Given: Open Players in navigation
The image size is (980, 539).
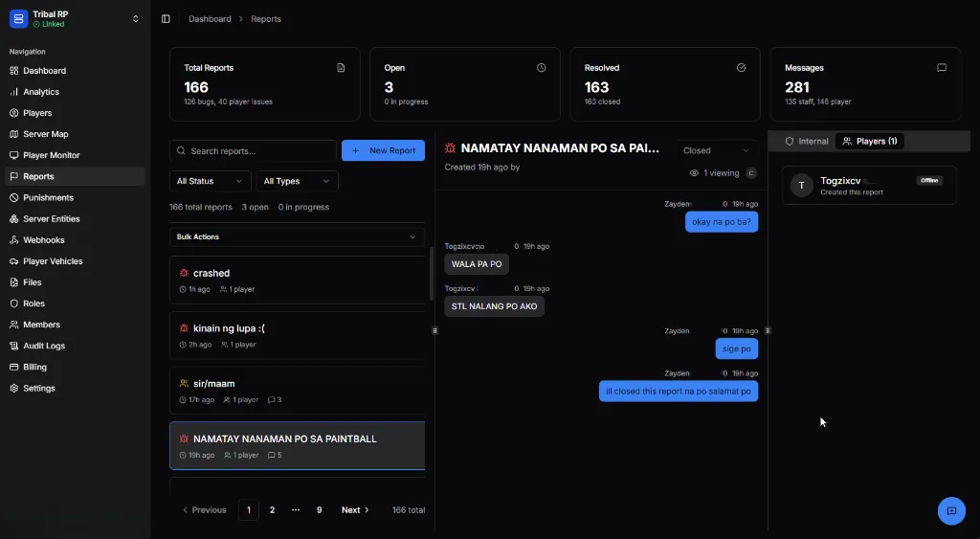Looking at the screenshot, I should click(75, 113).
